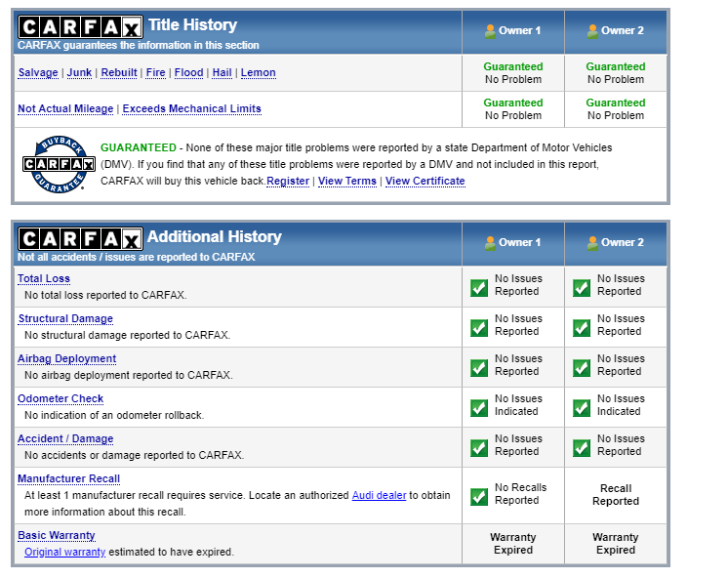Open the Salvage title link

[38, 73]
